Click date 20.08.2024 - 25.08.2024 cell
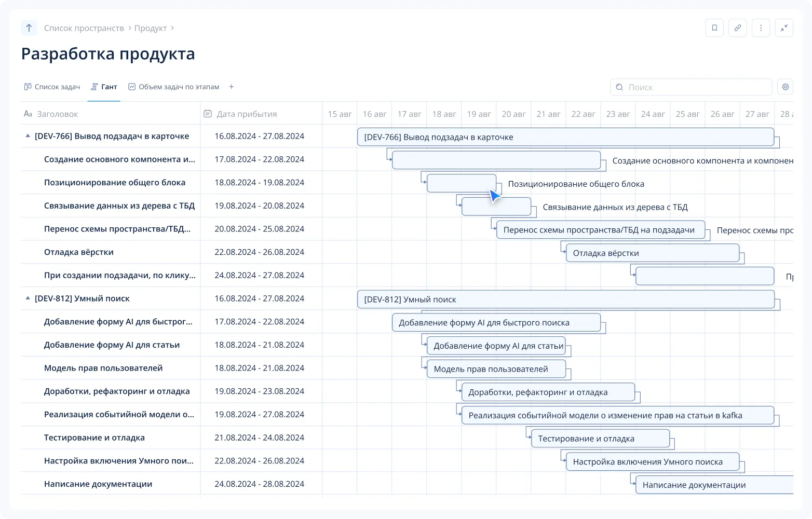812x519 pixels. point(260,229)
